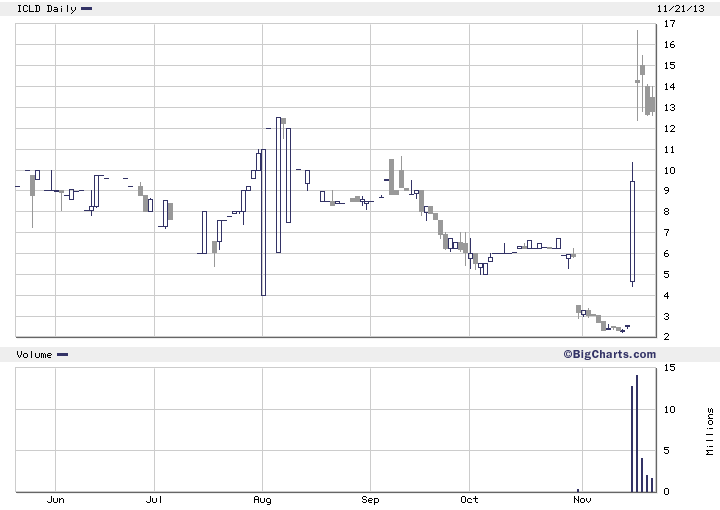Click the legend marker beside Volume
Viewport: 720px width, 510px height.
62,354
